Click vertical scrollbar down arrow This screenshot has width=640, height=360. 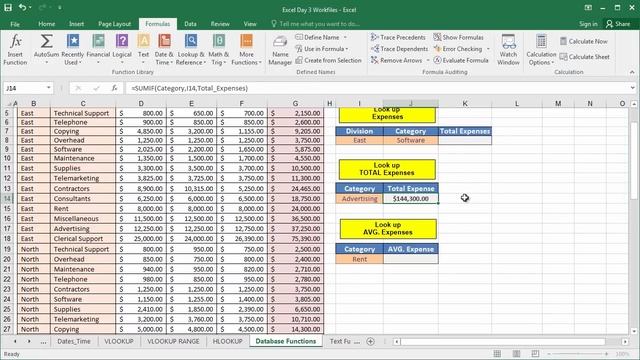[x=634, y=331]
